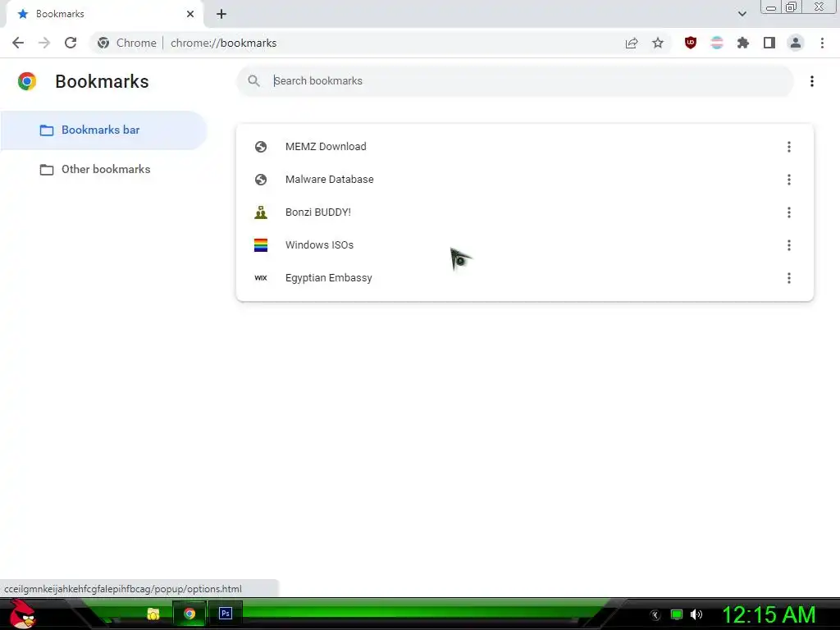
Task: Go back using the browser back arrow
Action: pyautogui.click(x=18, y=43)
